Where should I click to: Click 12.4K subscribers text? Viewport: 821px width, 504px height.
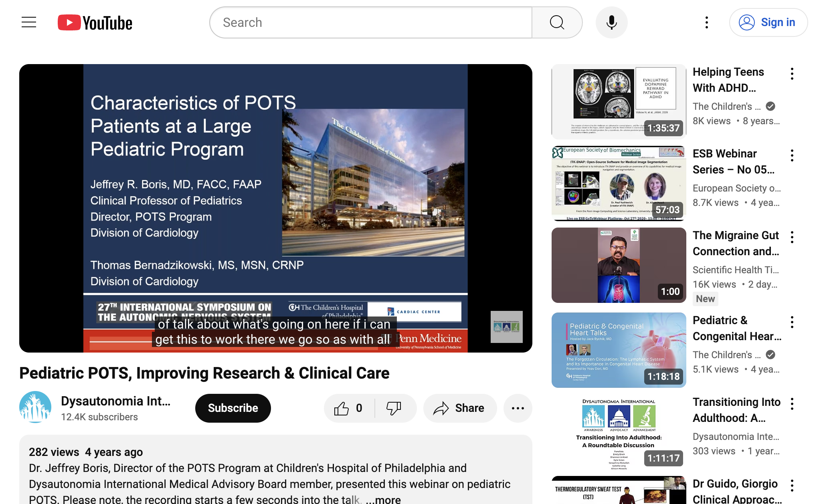(99, 417)
